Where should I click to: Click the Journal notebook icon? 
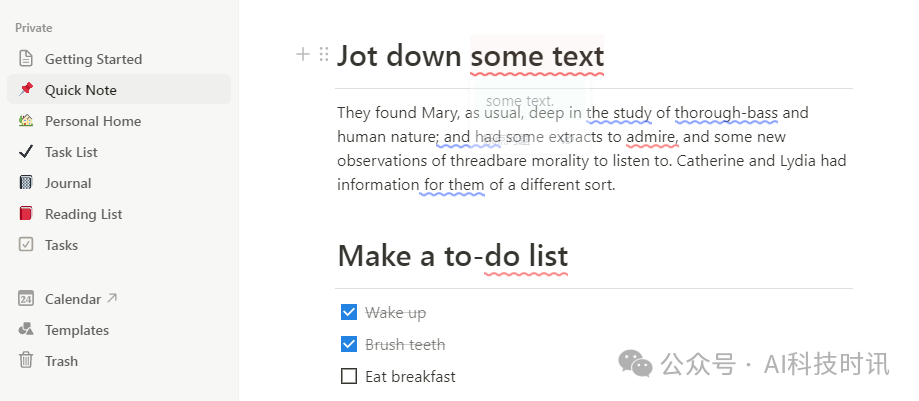point(26,183)
